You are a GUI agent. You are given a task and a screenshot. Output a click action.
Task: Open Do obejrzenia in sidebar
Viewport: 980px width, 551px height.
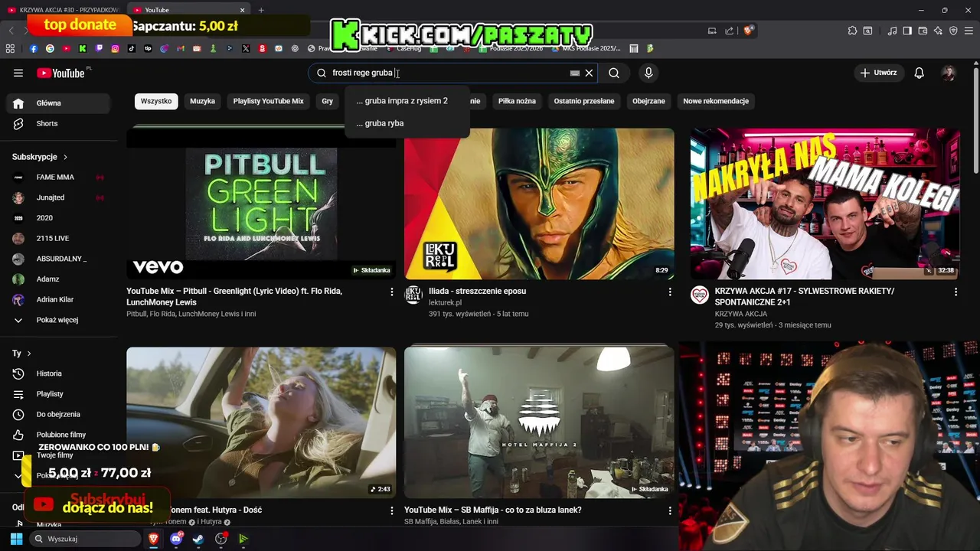tap(59, 415)
